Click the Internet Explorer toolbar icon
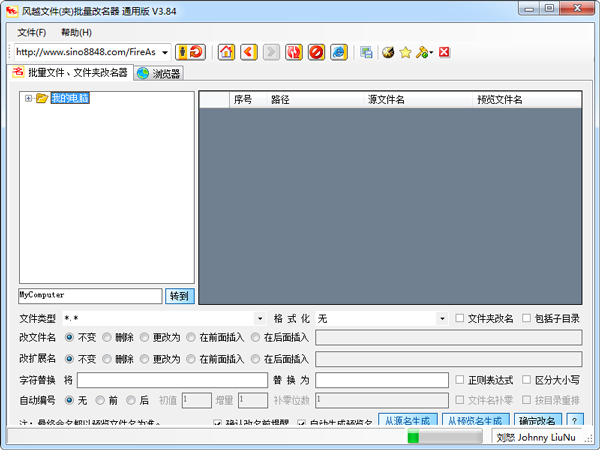Image resolution: width=600 pixels, height=450 pixels. 339,52
